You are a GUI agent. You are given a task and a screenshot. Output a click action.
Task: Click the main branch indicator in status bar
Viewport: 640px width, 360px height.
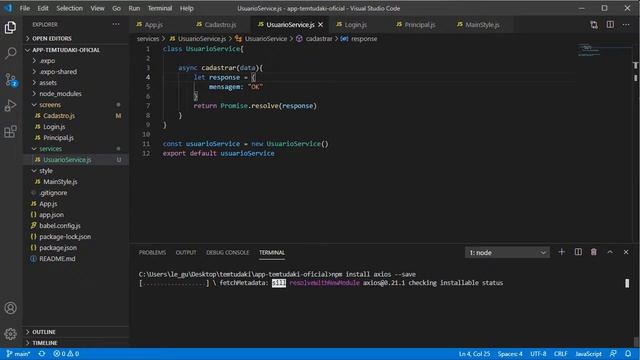pos(18,354)
